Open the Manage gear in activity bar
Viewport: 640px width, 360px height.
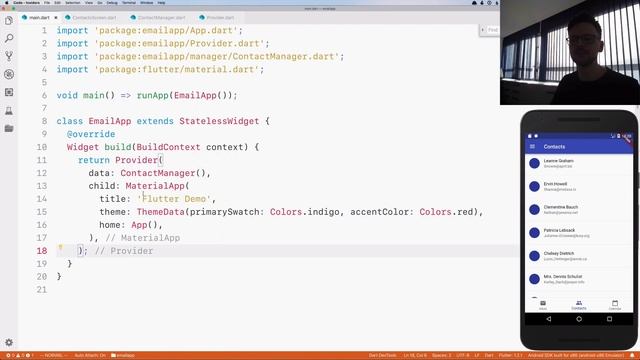tap(9, 342)
